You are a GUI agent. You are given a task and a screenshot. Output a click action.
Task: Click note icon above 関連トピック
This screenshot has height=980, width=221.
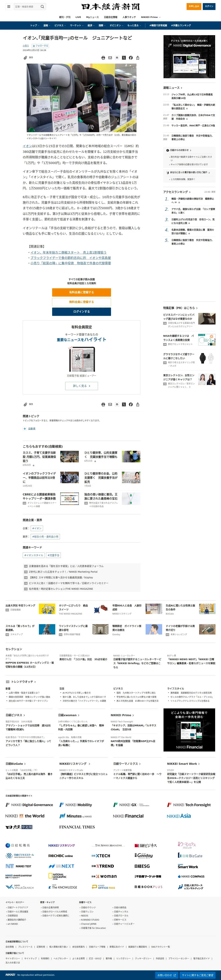click(117, 404)
